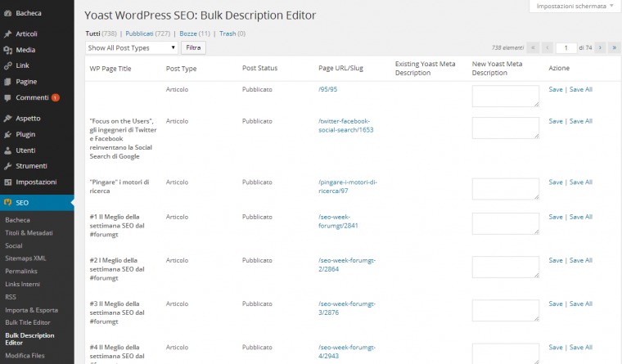The height and width of the screenshot is (364, 622).
Task: Open the Show All Post Types dropdown
Action: coord(132,47)
